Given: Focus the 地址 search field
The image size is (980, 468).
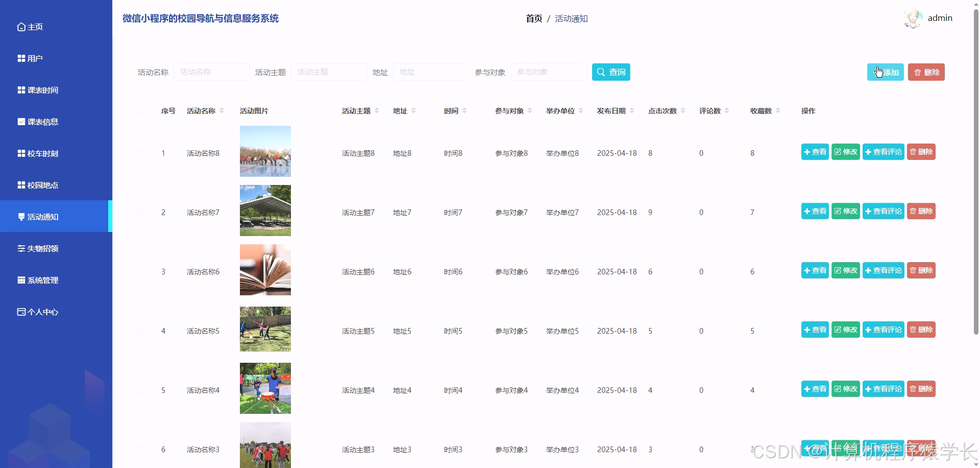Looking at the screenshot, I should click(x=431, y=72).
